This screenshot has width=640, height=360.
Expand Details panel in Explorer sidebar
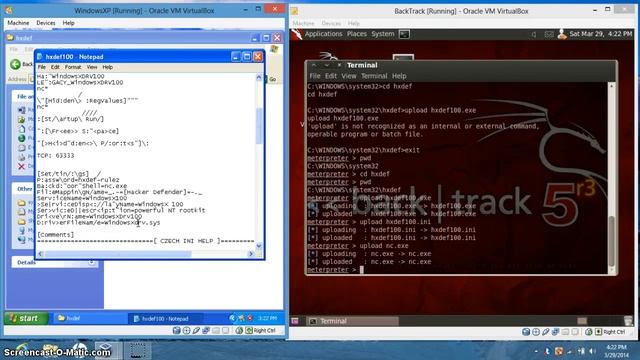click(91, 262)
